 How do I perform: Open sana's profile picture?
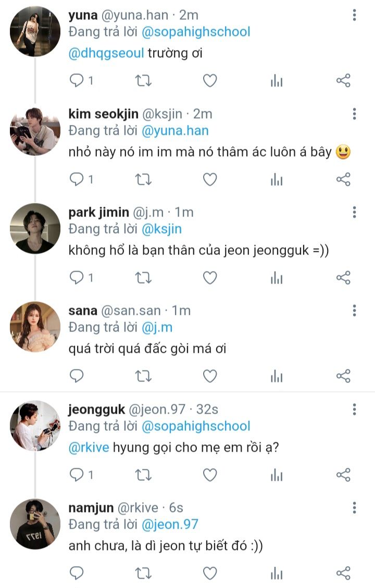pos(35,326)
